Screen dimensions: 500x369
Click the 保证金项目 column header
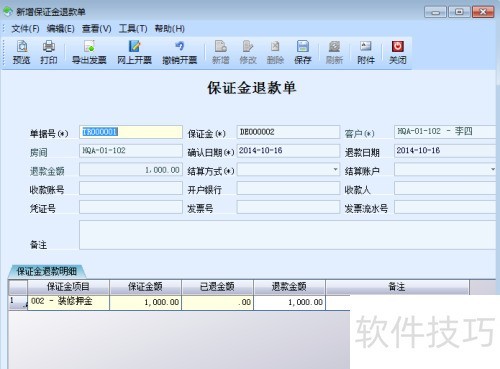click(68, 287)
